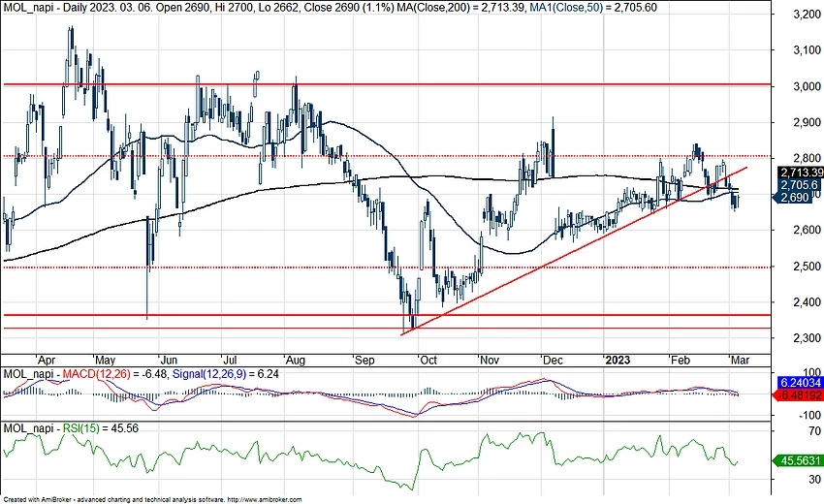The width and height of the screenshot is (824, 504).
Task: Click the 2,900 price axis label
Action: [807, 122]
